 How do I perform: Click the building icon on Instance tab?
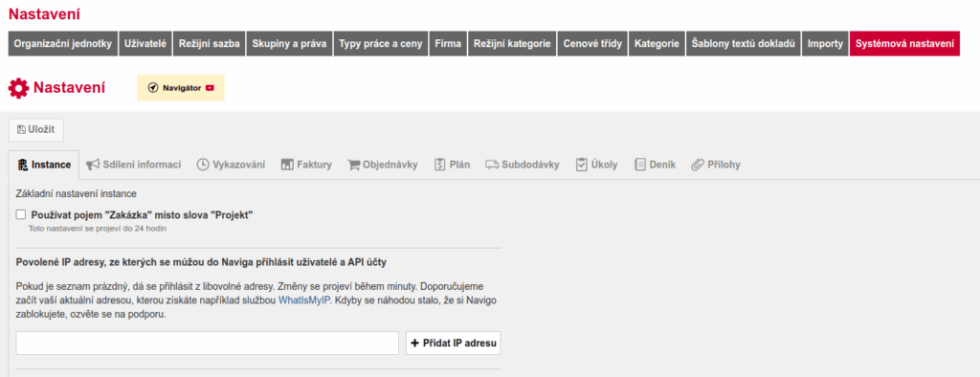(23, 165)
